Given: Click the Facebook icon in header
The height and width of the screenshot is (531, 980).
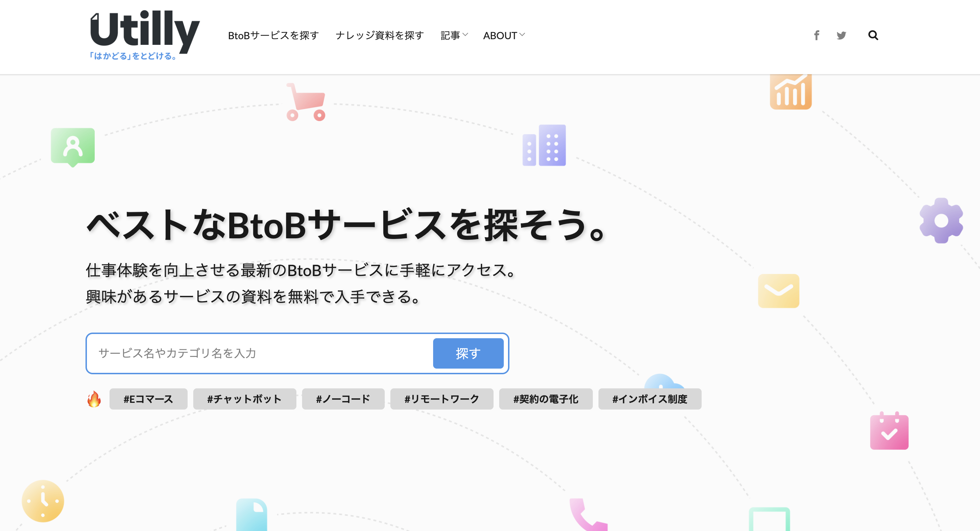Looking at the screenshot, I should point(816,35).
